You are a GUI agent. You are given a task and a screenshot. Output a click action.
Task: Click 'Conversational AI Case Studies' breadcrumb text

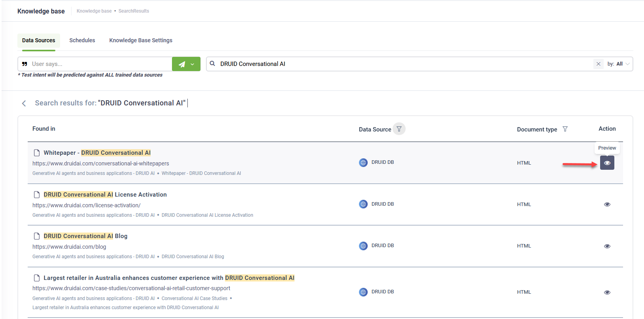click(195, 298)
